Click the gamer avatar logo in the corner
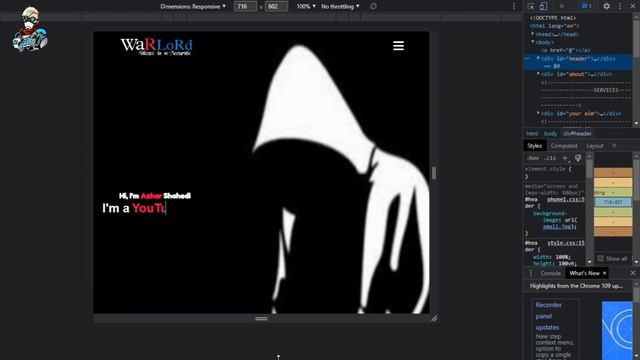The image size is (640, 360). 30,29
